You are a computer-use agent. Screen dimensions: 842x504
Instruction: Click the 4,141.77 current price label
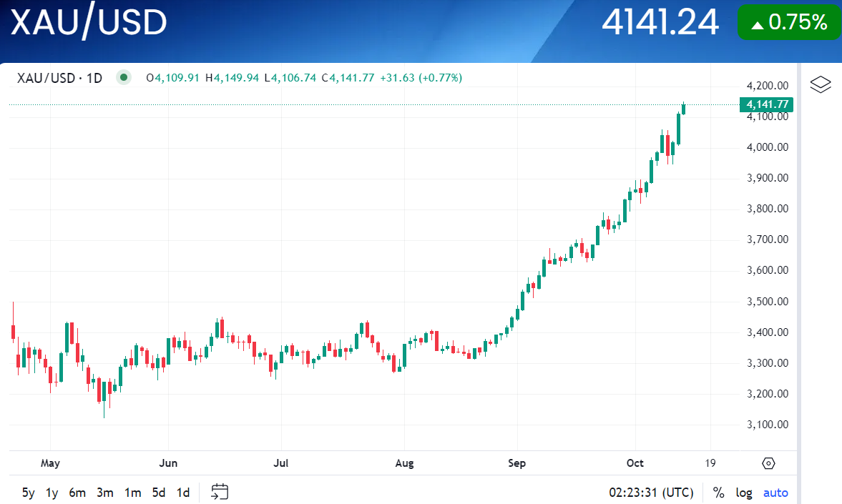pos(767,104)
